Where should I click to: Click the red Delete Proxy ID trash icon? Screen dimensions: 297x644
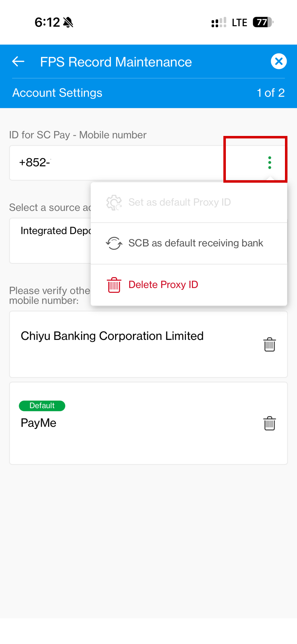(114, 285)
